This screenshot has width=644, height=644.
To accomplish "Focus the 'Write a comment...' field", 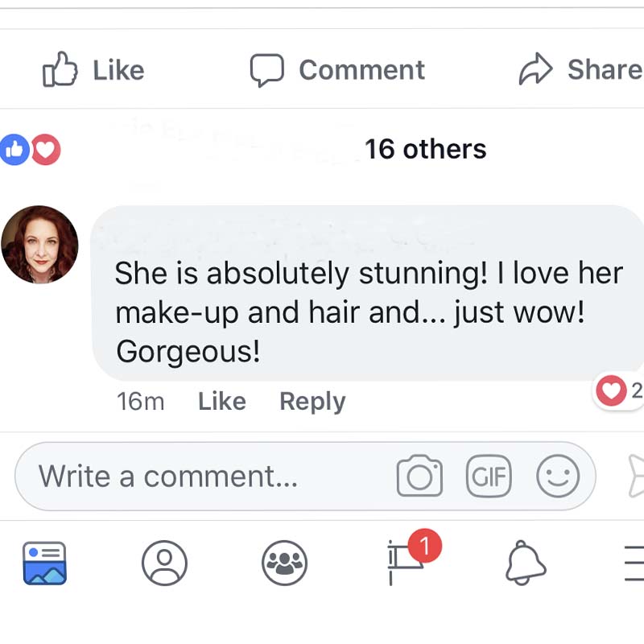I will click(201, 477).
